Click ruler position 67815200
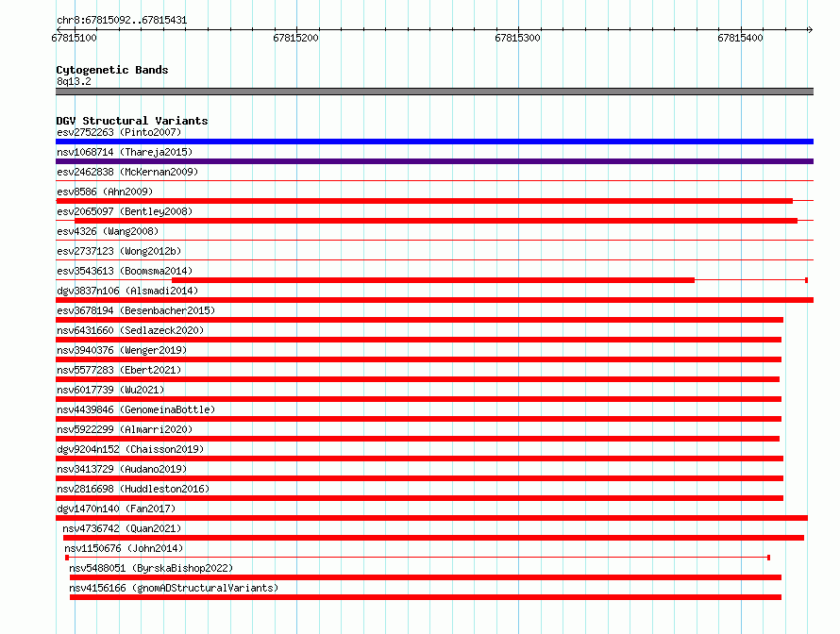This screenshot has height=634, width=840. click(x=295, y=38)
